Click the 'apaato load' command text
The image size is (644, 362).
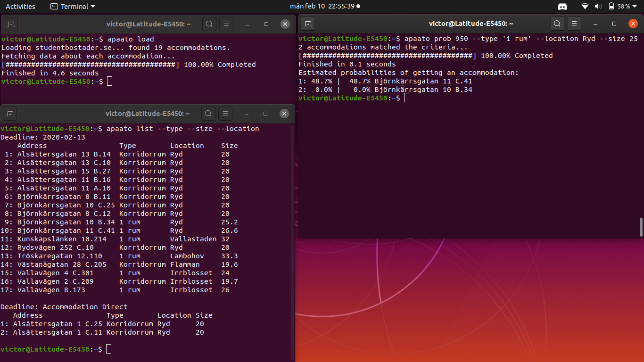[x=131, y=39]
